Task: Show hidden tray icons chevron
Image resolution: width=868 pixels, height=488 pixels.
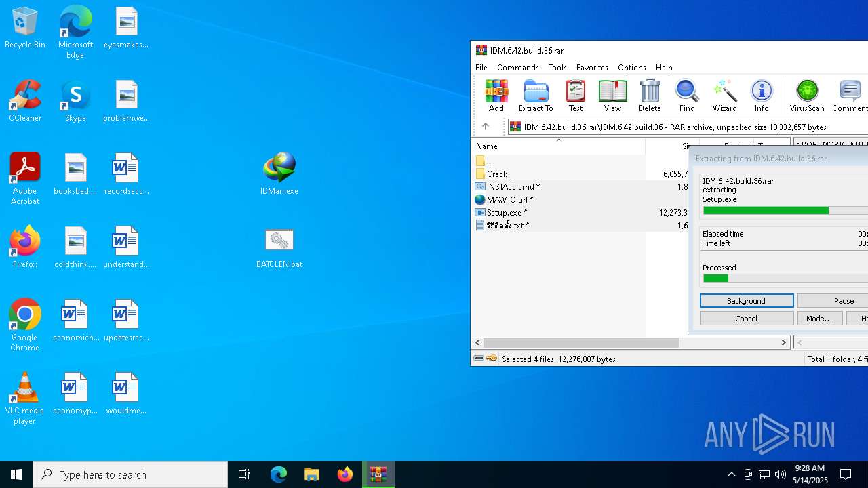Action: (732, 474)
